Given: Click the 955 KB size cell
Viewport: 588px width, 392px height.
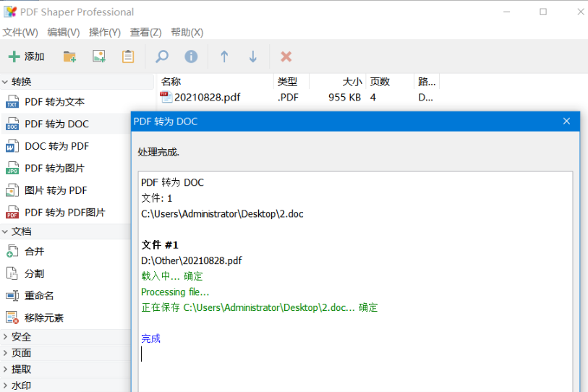Looking at the screenshot, I should (344, 97).
